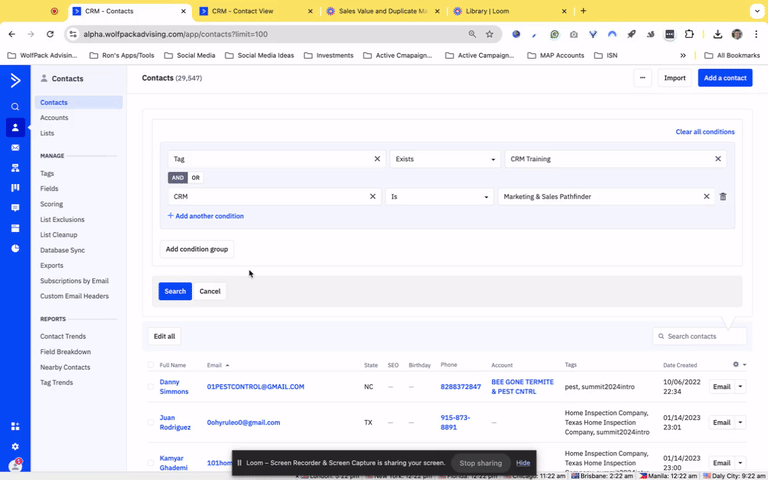Select the OR condition operator
The height and width of the screenshot is (480, 768).
pos(195,178)
